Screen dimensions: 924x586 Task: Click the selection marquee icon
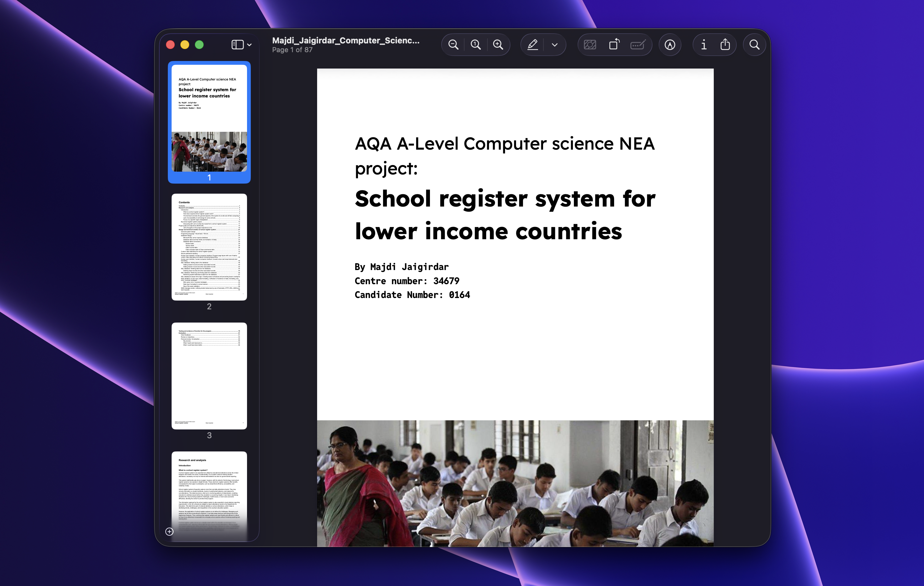589,45
